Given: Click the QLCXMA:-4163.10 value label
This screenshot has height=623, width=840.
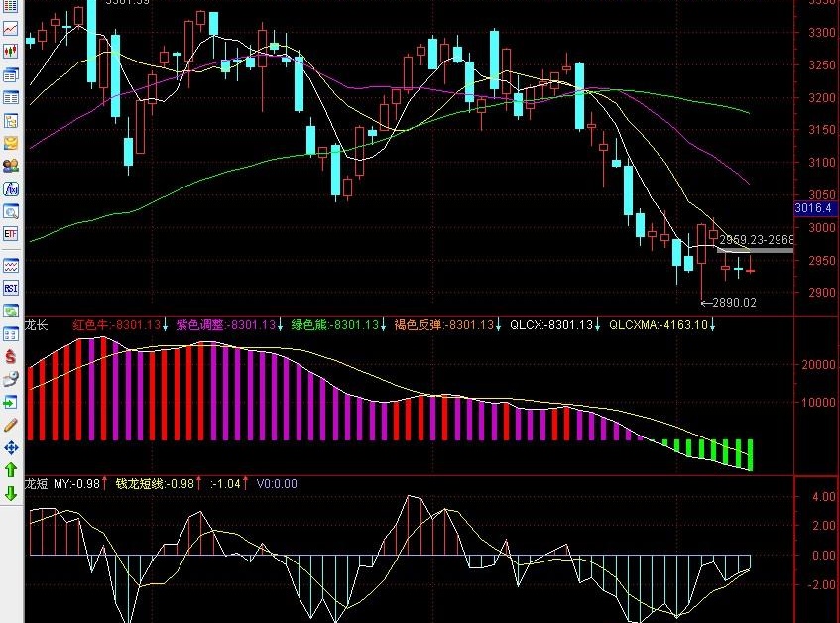Looking at the screenshot, I should (659, 325).
